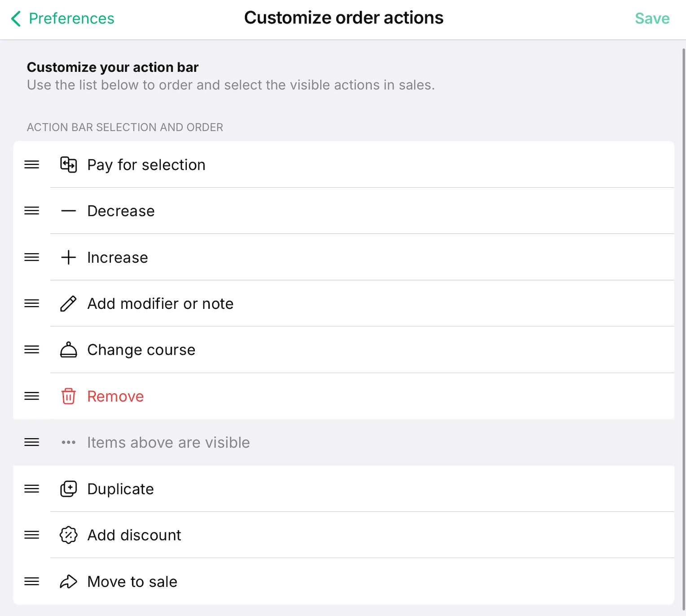Click the Duplicate icon

coord(68,489)
